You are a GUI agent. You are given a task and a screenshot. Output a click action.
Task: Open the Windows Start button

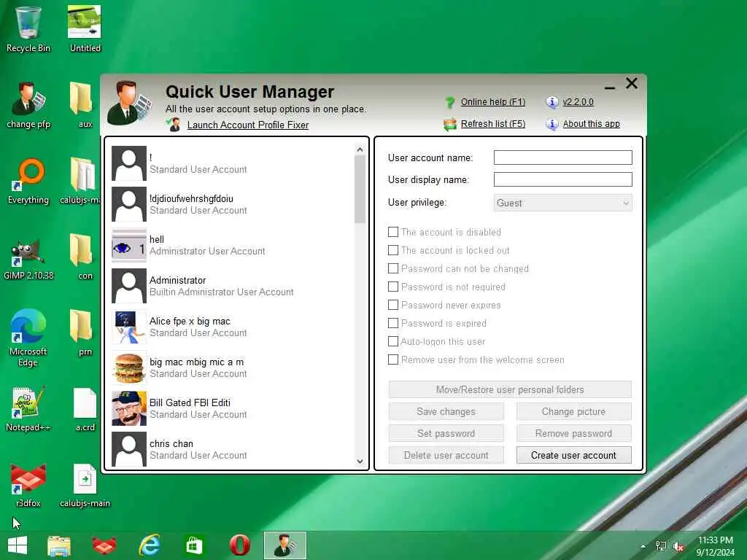[18, 545]
